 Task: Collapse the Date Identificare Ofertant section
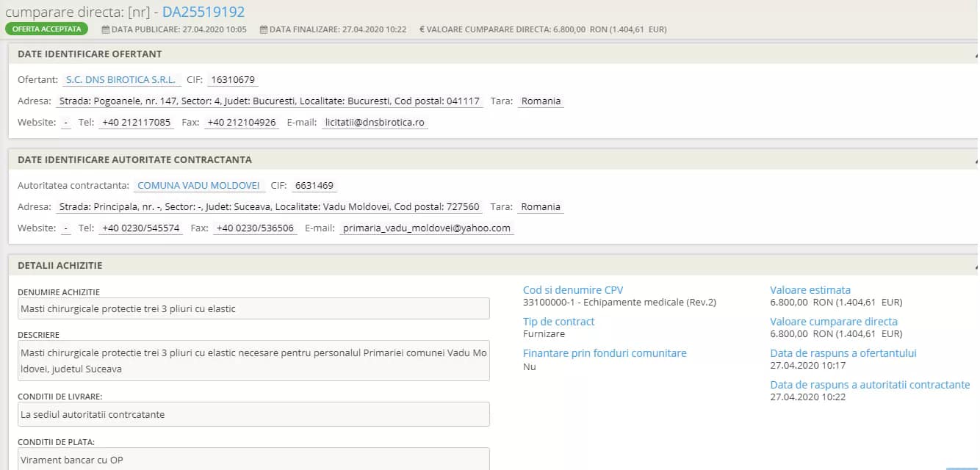(976, 55)
